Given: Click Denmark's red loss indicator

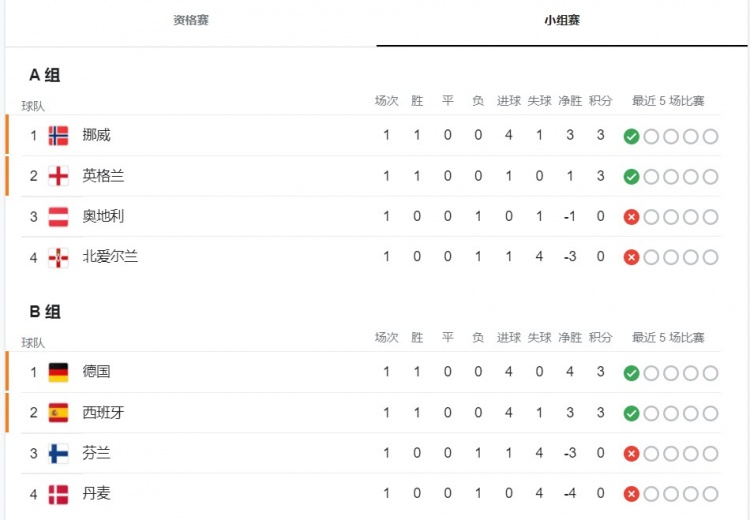Looking at the screenshot, I should tap(631, 494).
